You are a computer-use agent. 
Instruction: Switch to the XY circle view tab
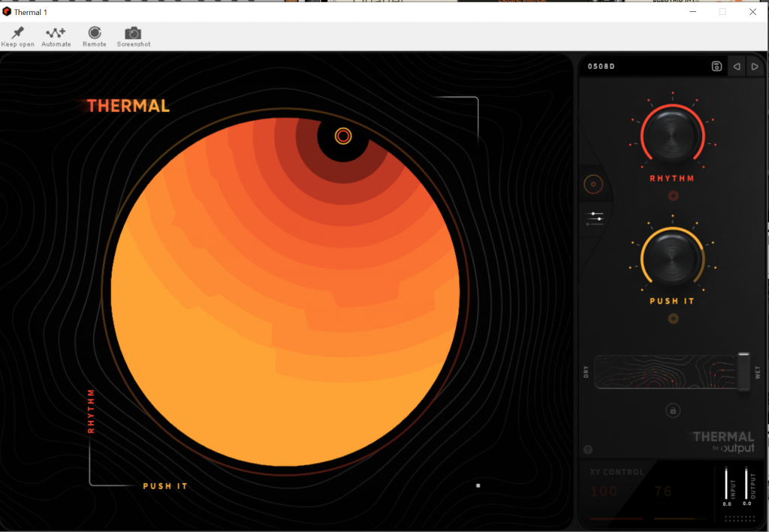click(593, 183)
